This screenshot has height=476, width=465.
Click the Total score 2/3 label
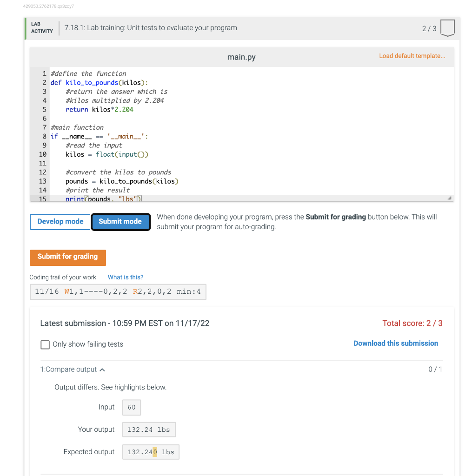pyautogui.click(x=412, y=323)
